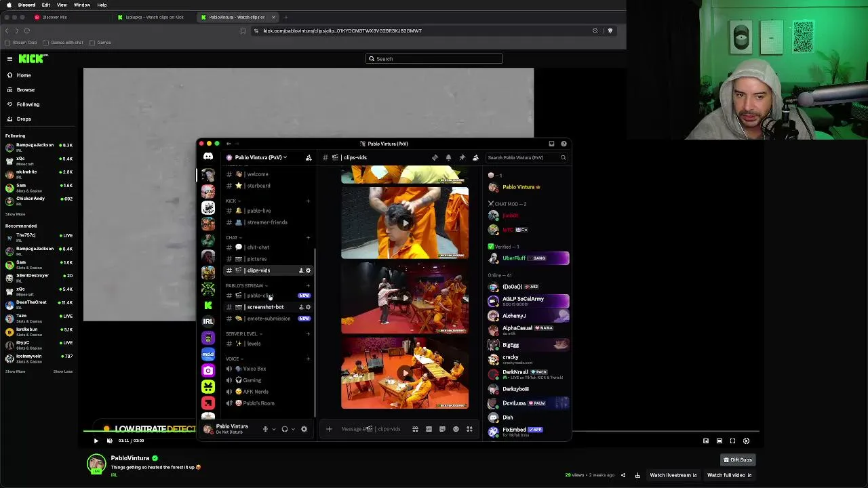Go to Kick Home page
The height and width of the screenshot is (488, 868).
pyautogui.click(x=24, y=75)
